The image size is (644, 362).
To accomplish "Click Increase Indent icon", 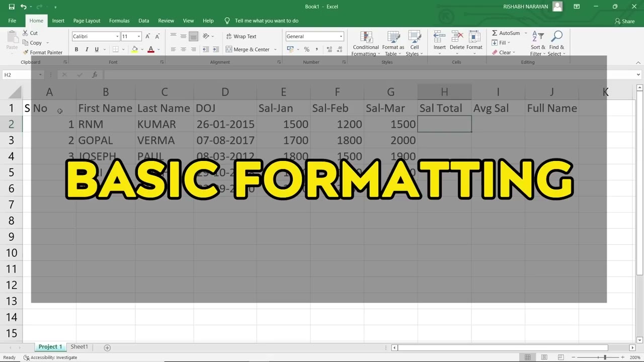I will point(216,49).
